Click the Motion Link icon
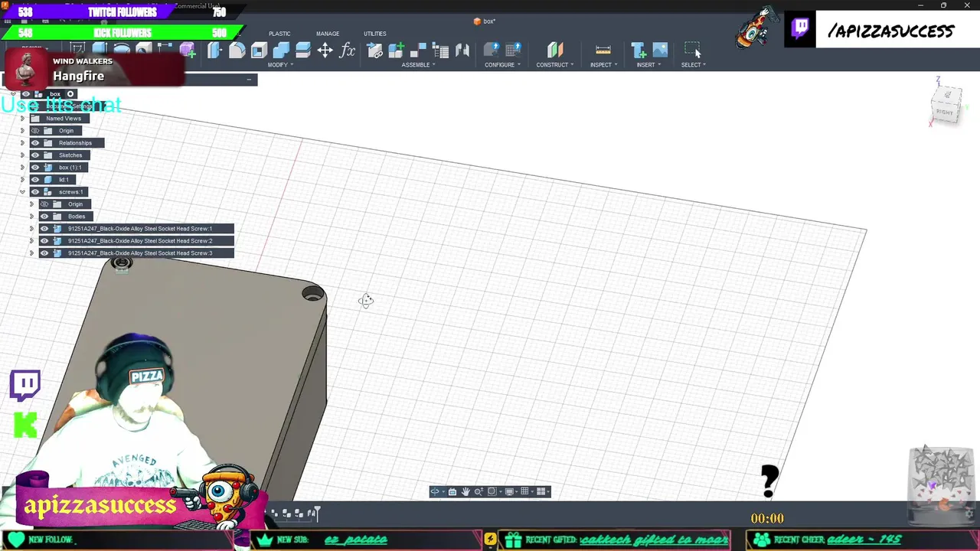Viewport: 980px width, 551px height. tap(462, 51)
